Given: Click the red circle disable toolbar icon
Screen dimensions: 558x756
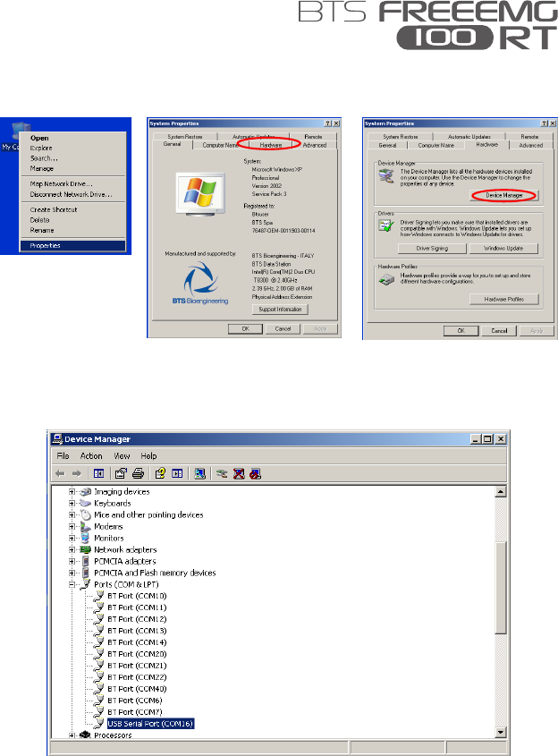Looking at the screenshot, I should 256,473.
